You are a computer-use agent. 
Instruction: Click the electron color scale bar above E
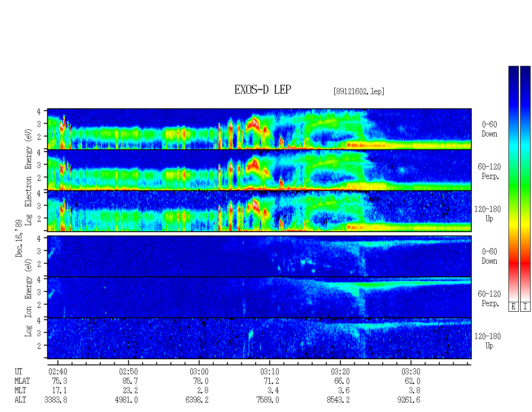tap(513, 183)
